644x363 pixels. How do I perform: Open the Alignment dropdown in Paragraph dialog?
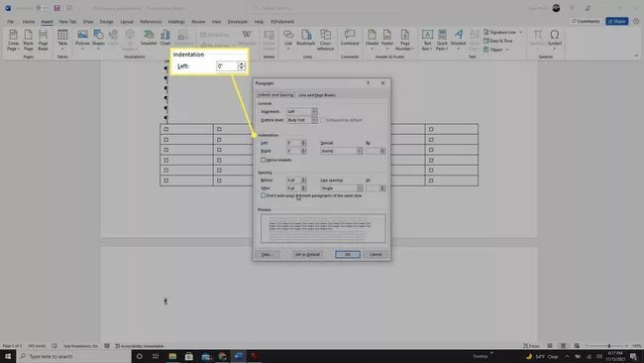tap(302, 111)
